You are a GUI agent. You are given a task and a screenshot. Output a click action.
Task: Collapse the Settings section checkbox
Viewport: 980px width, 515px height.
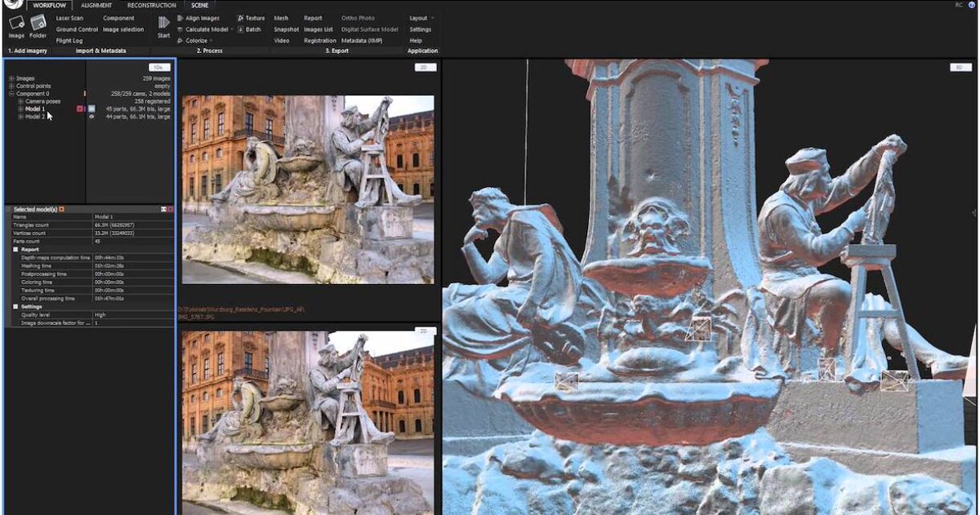pyautogui.click(x=16, y=307)
